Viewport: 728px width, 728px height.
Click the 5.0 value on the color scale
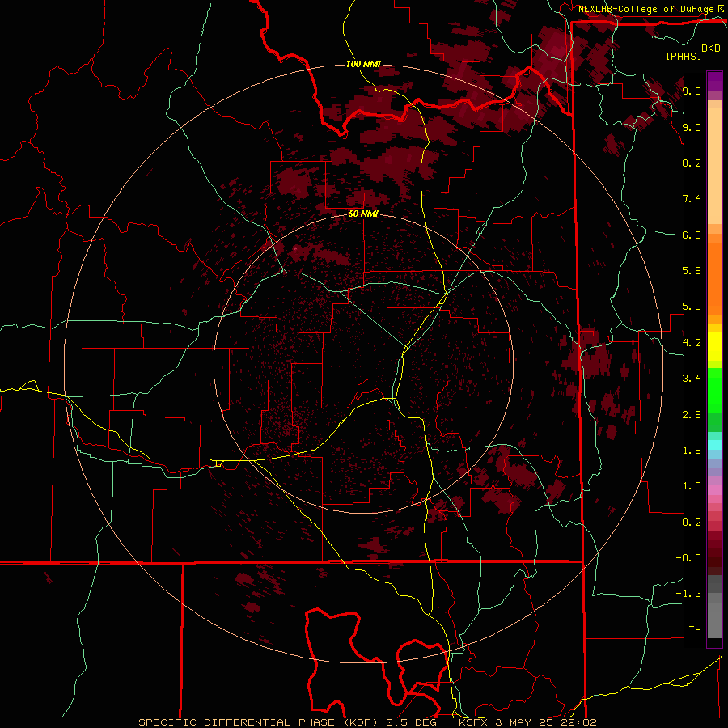692,307
